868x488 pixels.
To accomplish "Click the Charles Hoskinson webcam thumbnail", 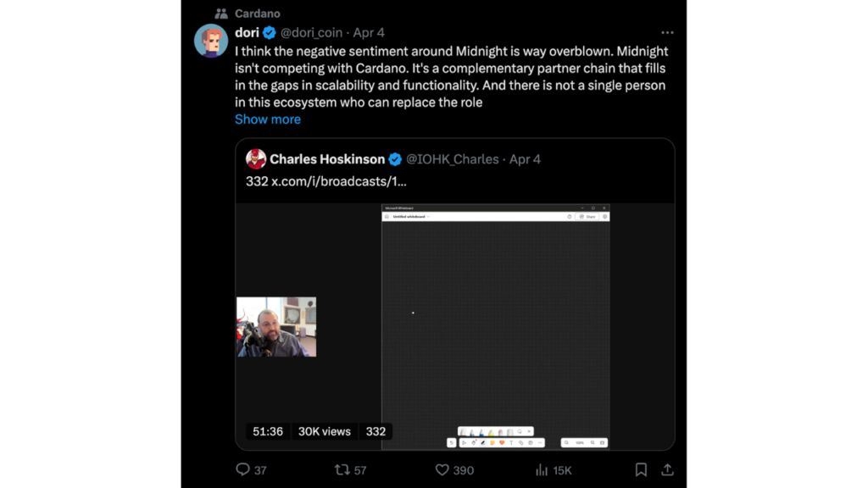I will tap(276, 326).
